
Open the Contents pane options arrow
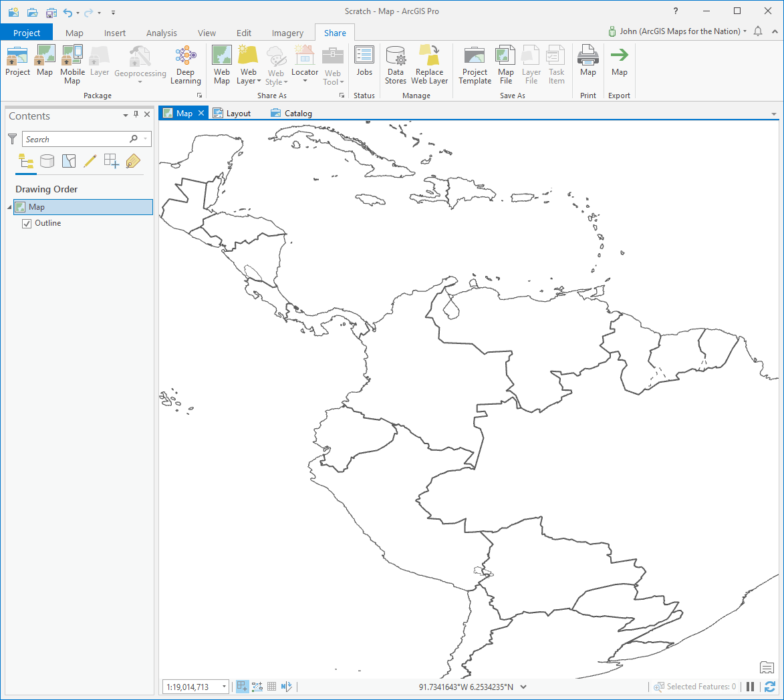(126, 116)
